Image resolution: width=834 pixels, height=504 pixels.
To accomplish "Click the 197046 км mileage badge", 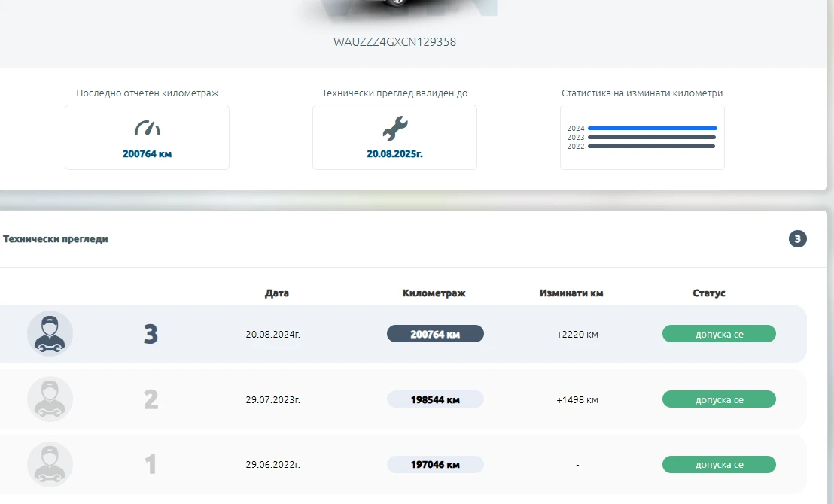I will point(435,465).
